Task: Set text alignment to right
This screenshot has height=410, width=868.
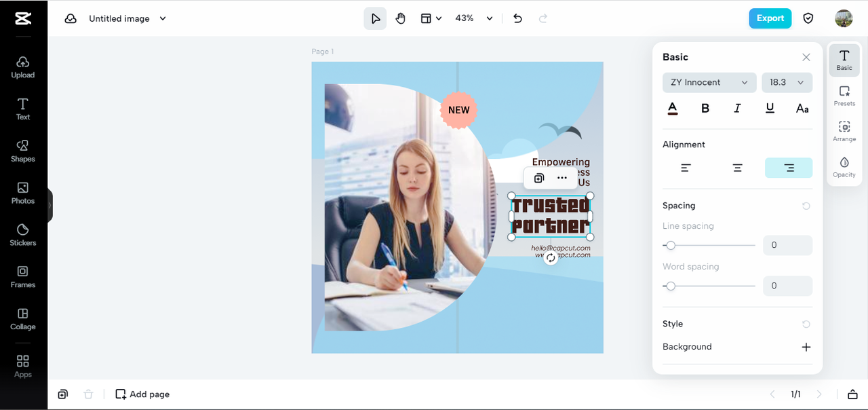Action: coord(789,168)
